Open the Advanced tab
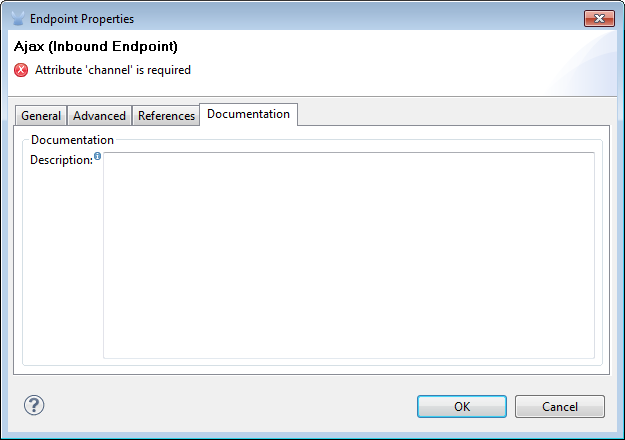The height and width of the screenshot is (440, 625). click(x=99, y=116)
